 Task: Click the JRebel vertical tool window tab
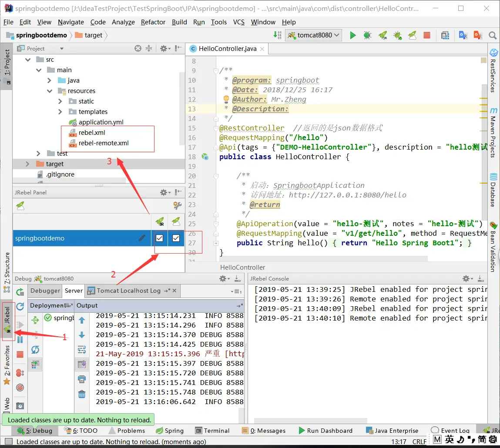pyautogui.click(x=7, y=320)
